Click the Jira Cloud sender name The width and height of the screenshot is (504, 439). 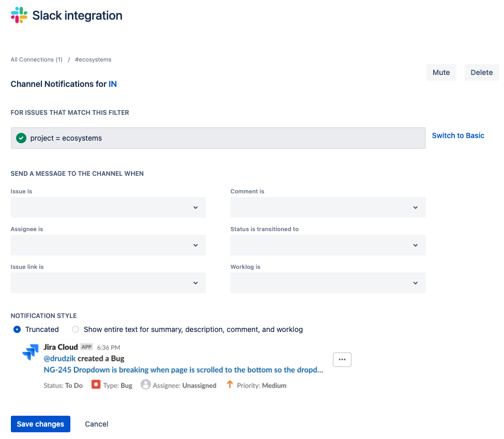click(61, 347)
